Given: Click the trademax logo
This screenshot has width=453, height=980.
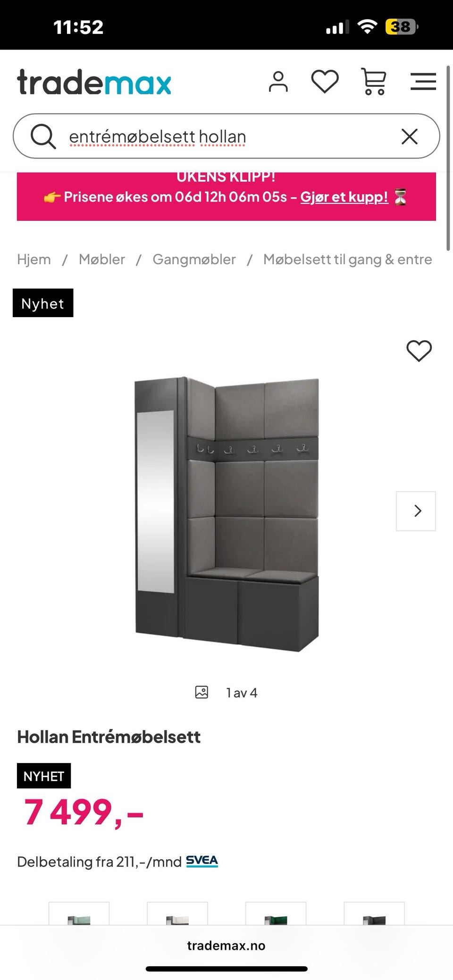Looking at the screenshot, I should pyautogui.click(x=94, y=82).
